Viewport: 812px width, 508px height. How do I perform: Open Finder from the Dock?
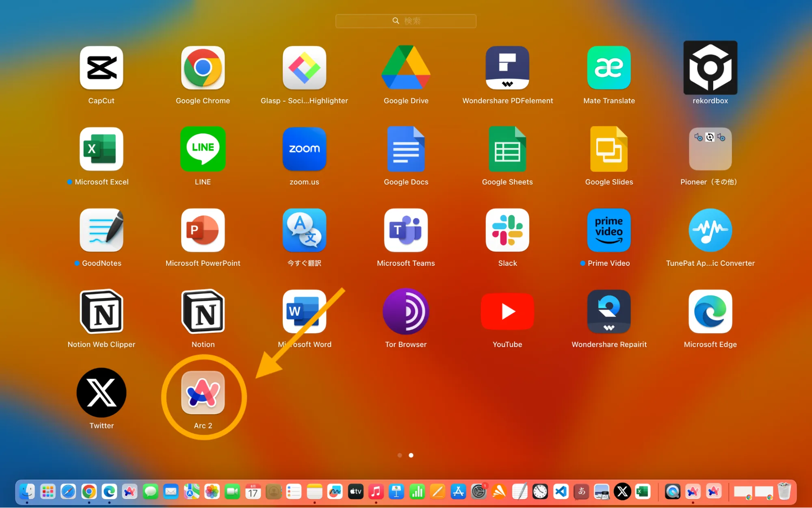coord(27,492)
